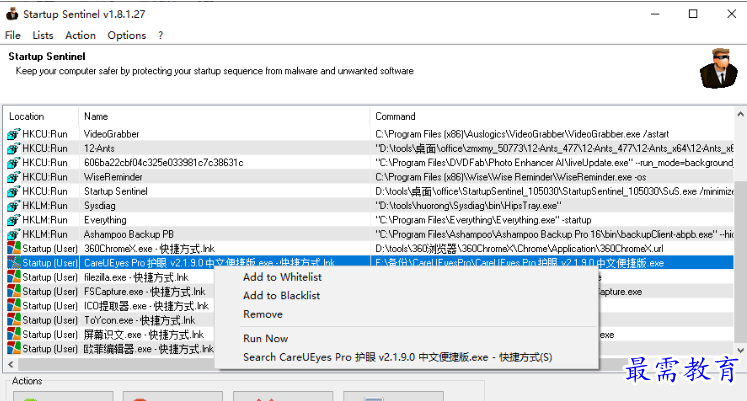
Task: Click the liveUpdate.exe command cell
Action: click(554, 163)
